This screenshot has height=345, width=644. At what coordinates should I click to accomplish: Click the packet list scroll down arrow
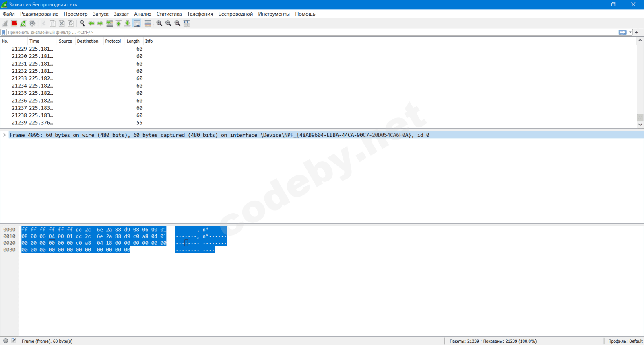(x=640, y=125)
